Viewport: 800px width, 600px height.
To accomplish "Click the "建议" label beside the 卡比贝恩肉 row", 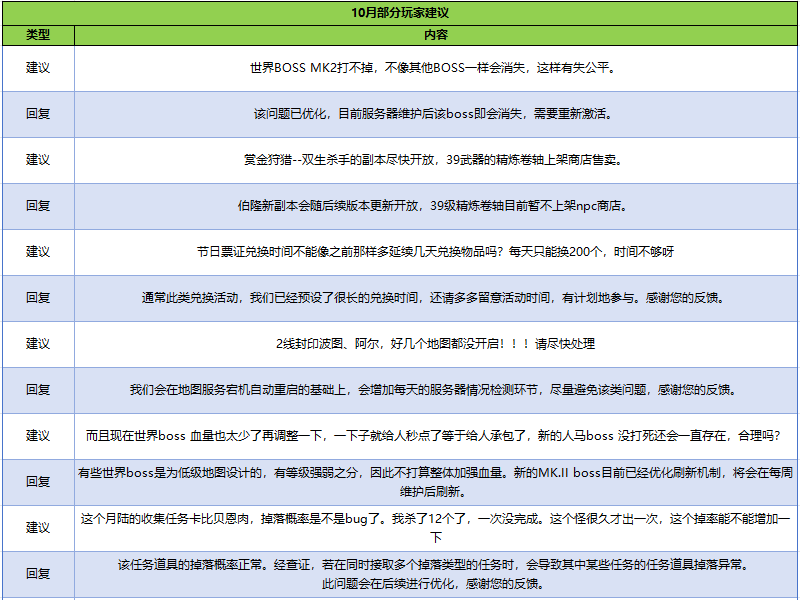I will pos(37,528).
